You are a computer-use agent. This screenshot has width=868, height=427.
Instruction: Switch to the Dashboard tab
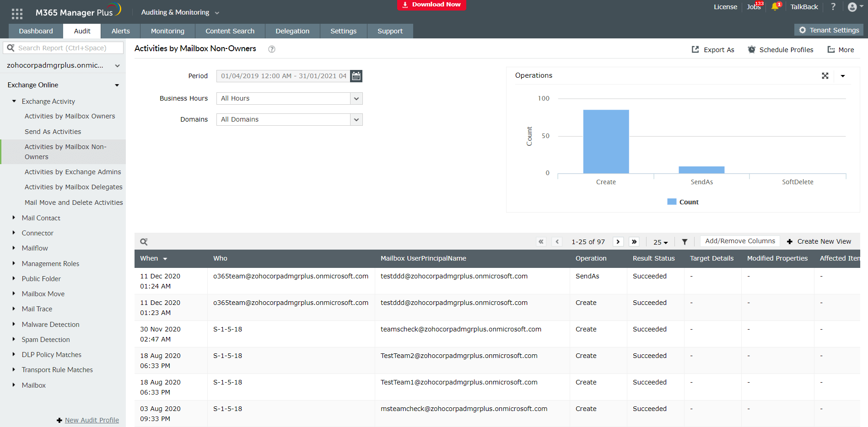point(36,31)
